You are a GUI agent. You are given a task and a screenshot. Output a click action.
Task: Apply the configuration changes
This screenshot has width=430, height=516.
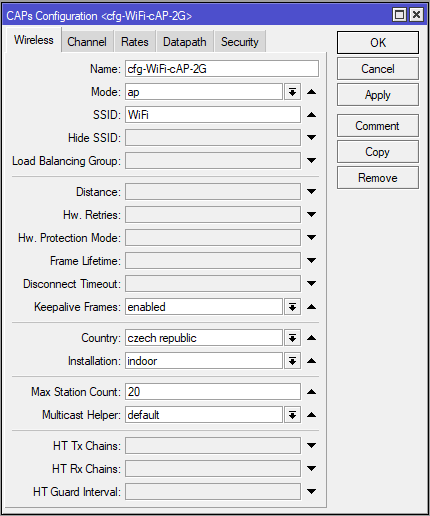378,95
